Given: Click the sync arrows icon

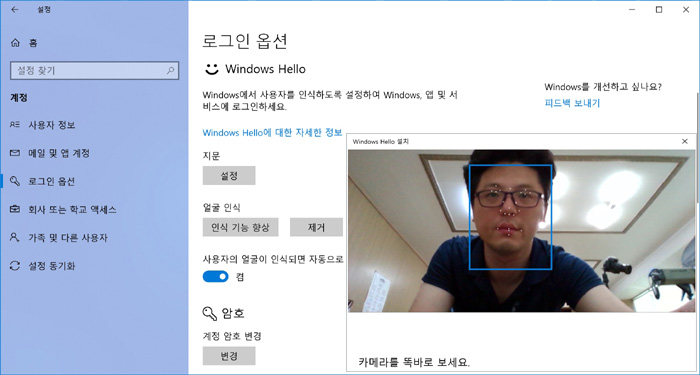Looking at the screenshot, I should [15, 266].
